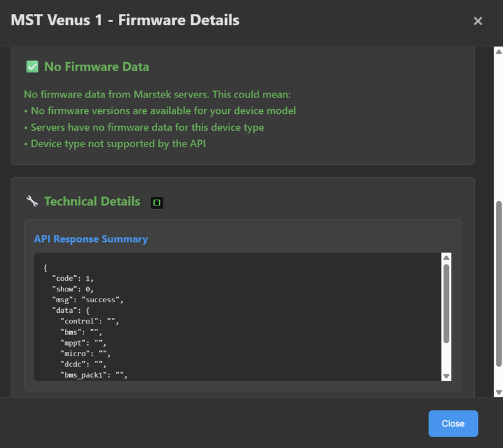Click the dialog's main vertical scrollbar thumb

[x=499, y=283]
